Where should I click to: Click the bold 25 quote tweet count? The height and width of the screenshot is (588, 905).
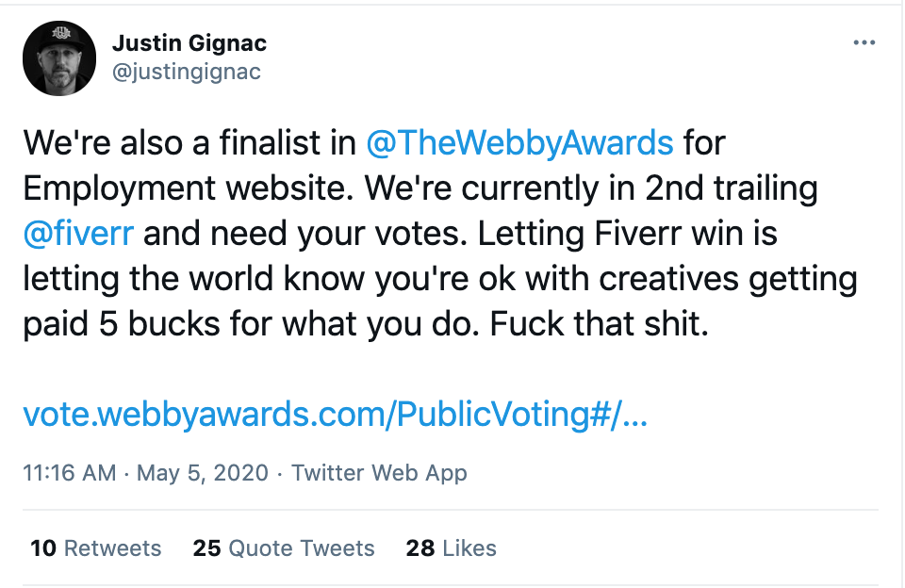(x=206, y=548)
